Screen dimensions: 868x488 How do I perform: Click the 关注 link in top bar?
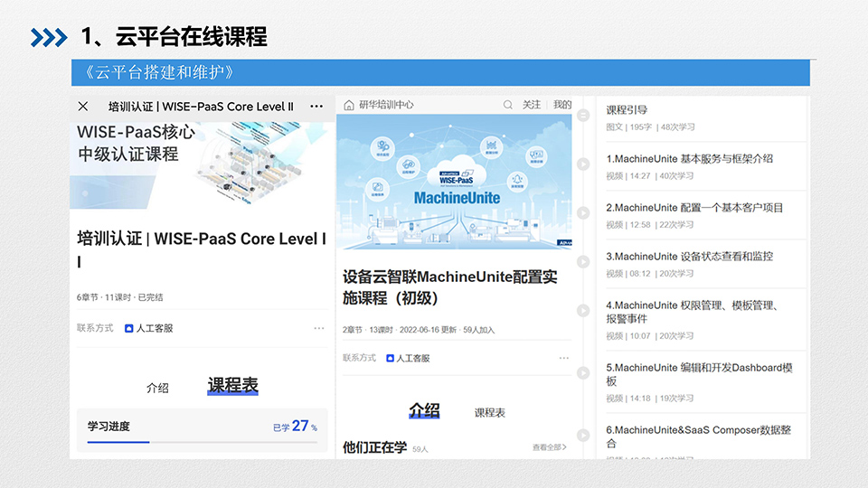[x=532, y=105]
